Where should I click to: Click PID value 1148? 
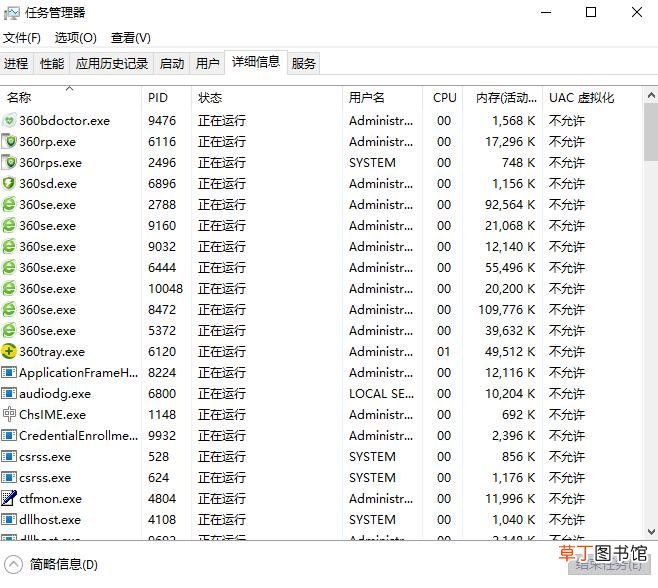[x=162, y=415]
